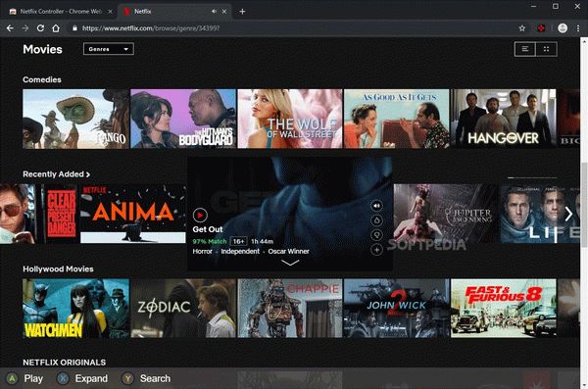Click the Netflix URL address bar
Viewport: 588px width, 389px height.
click(292, 28)
